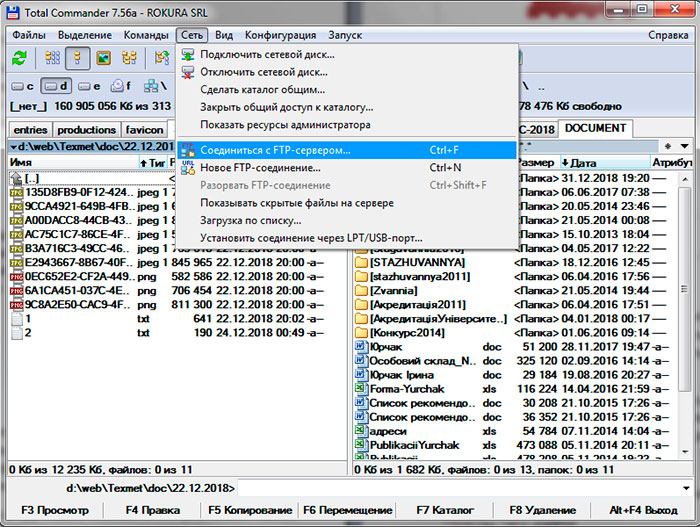
Task: Click the right panel vertical scrollbar thumb
Action: (684, 289)
